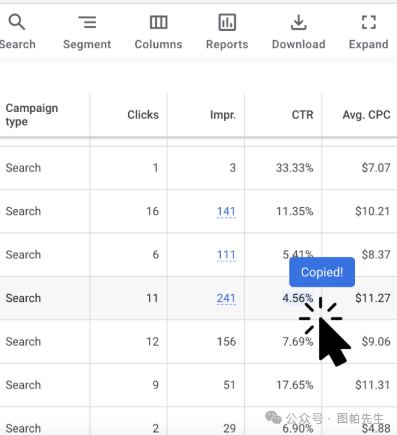Click the Campaign type column header
Viewport: 397px width, 435px height.
(x=32, y=115)
